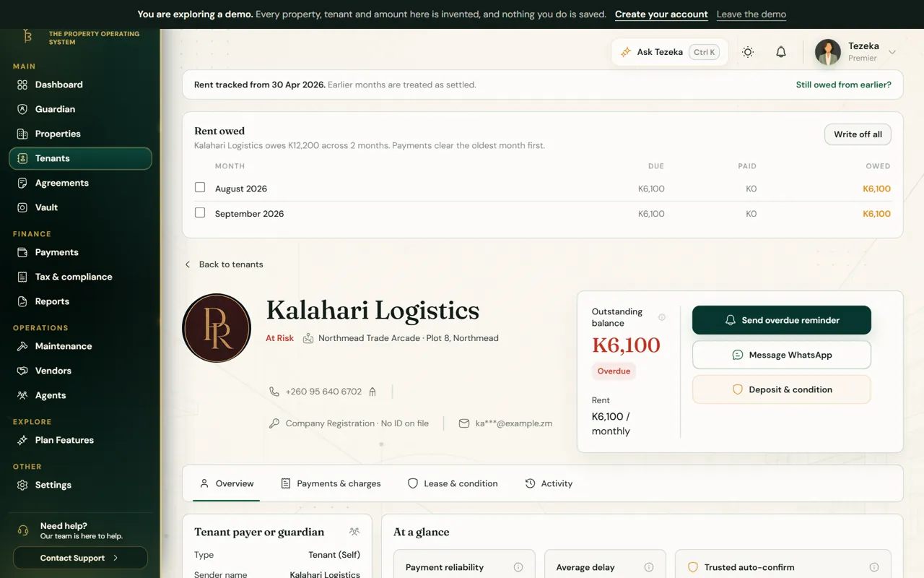The image size is (924, 578).
Task: Click Send overdue reminder button
Action: click(782, 320)
